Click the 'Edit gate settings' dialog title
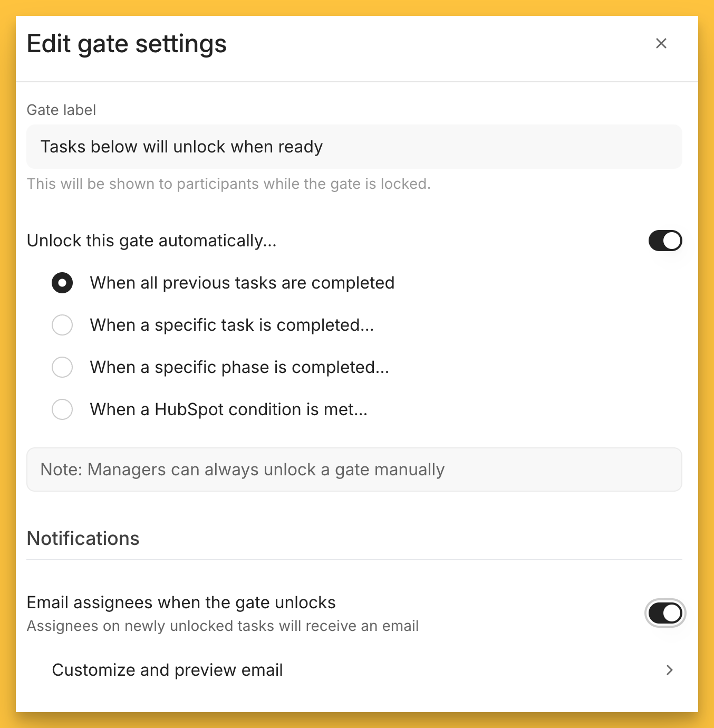This screenshot has height=728, width=714. click(x=127, y=43)
